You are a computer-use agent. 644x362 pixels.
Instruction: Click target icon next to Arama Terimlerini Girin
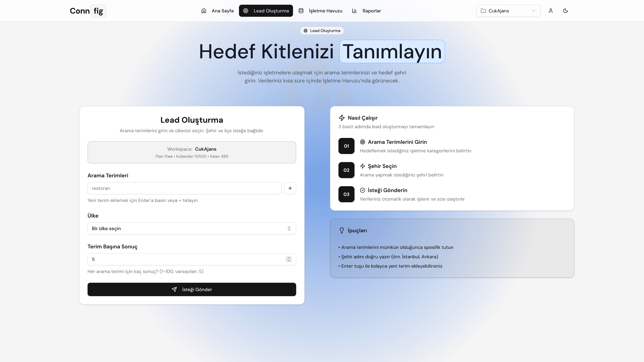[x=362, y=142]
